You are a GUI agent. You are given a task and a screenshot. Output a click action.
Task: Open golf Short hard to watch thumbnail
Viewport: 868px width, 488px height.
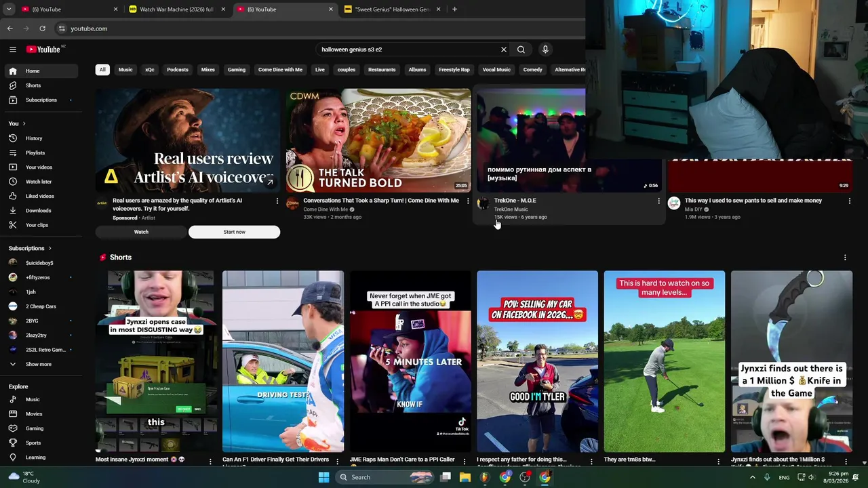tap(664, 361)
